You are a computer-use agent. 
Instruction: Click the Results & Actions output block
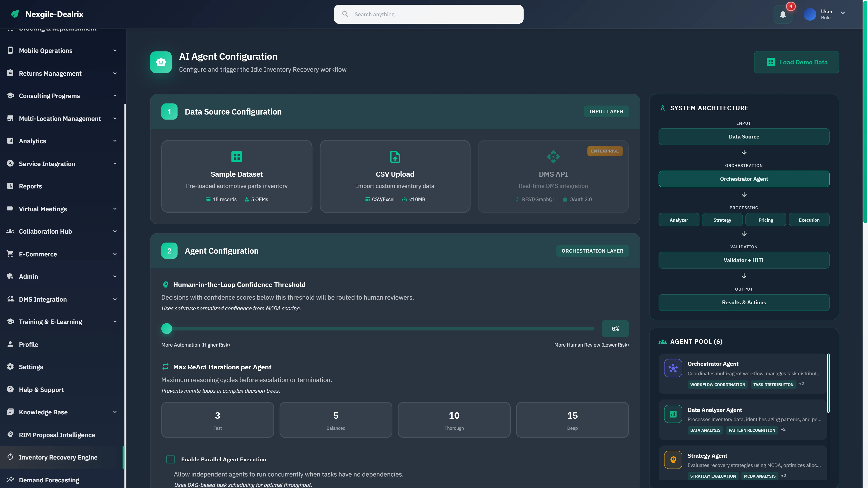pos(744,303)
